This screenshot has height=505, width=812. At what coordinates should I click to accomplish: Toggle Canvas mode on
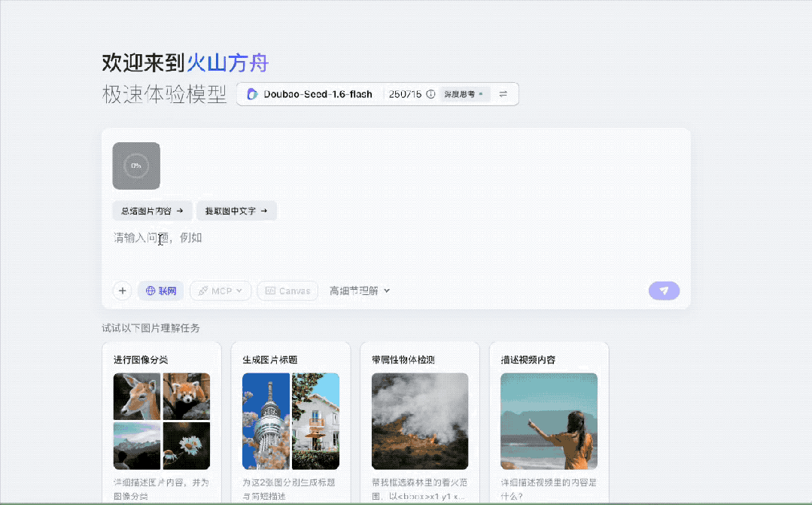(x=287, y=291)
